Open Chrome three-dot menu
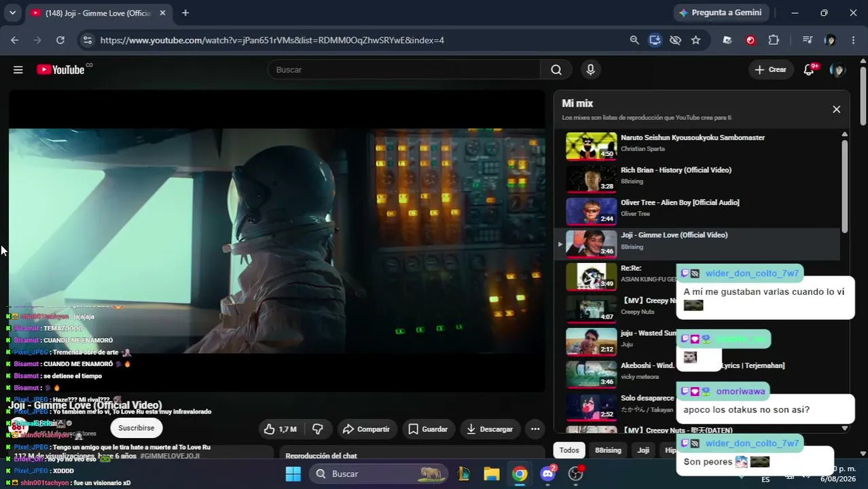Viewport: 868px width, 489px height. 853,40
